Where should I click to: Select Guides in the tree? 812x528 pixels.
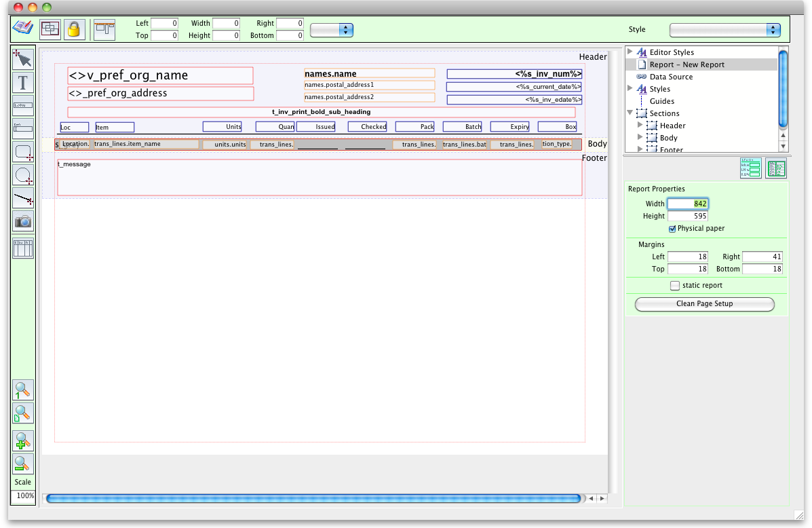(661, 101)
